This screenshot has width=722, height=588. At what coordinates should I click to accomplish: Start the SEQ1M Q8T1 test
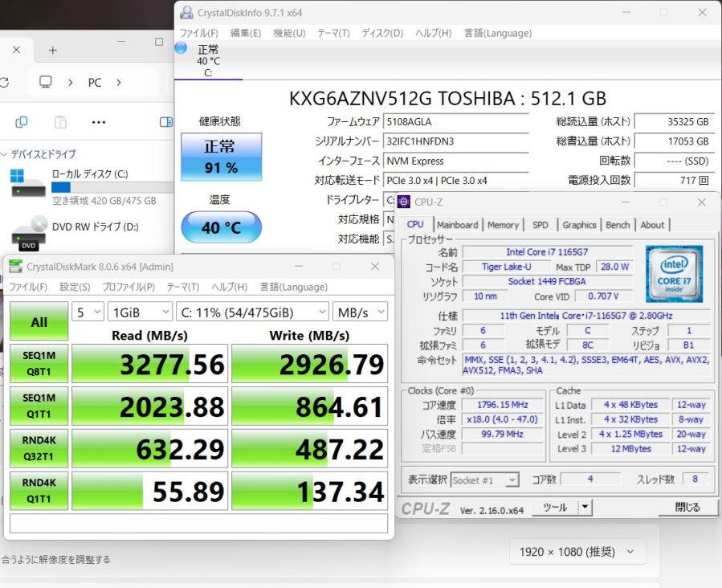[x=39, y=363]
